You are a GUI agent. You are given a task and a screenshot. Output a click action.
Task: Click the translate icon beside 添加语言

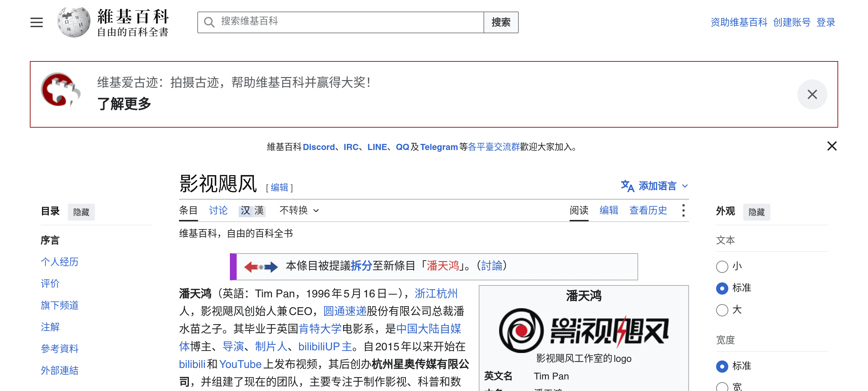[x=627, y=186]
